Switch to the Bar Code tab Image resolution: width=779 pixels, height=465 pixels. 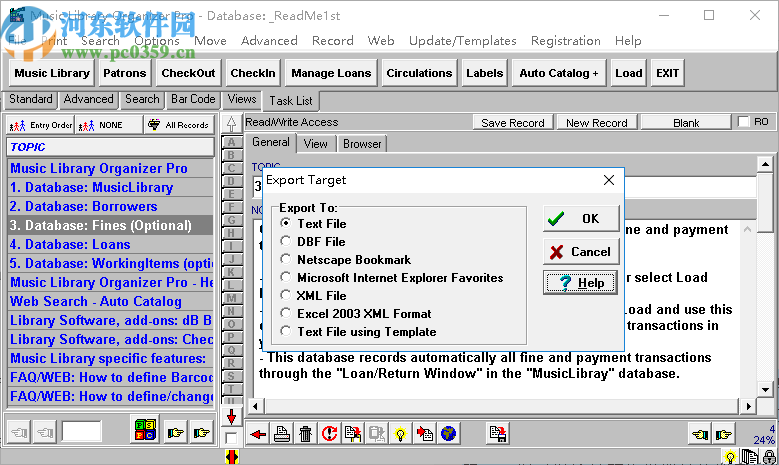point(193,99)
